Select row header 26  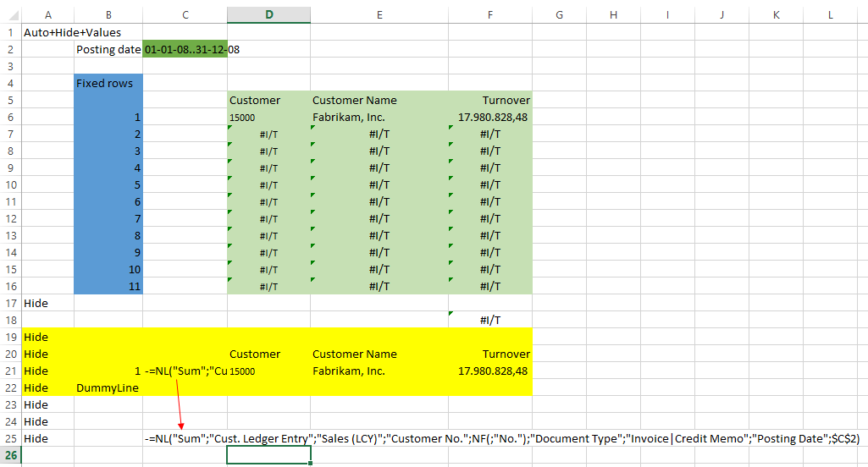(x=10, y=455)
